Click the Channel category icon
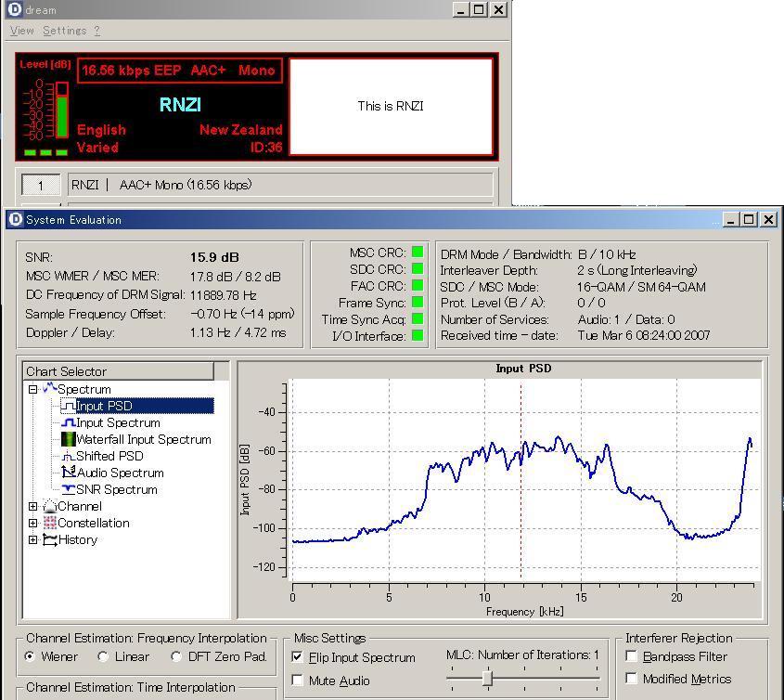This screenshot has width=784, height=700. coord(49,506)
